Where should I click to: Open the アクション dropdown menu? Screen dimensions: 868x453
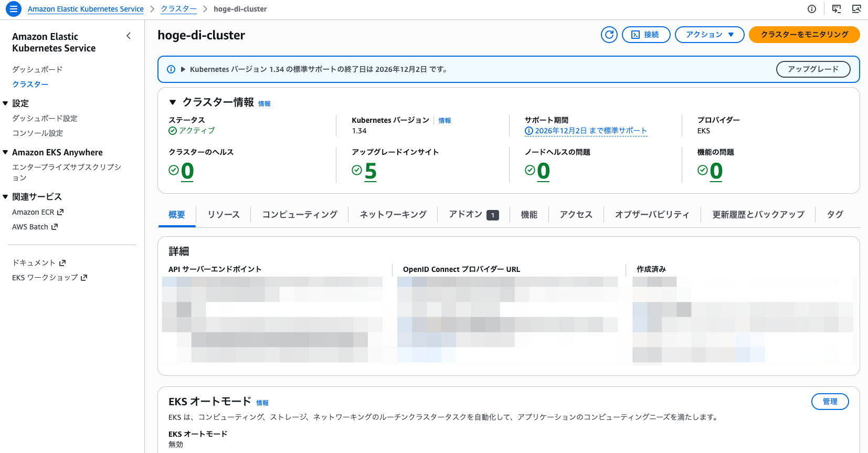coord(710,35)
